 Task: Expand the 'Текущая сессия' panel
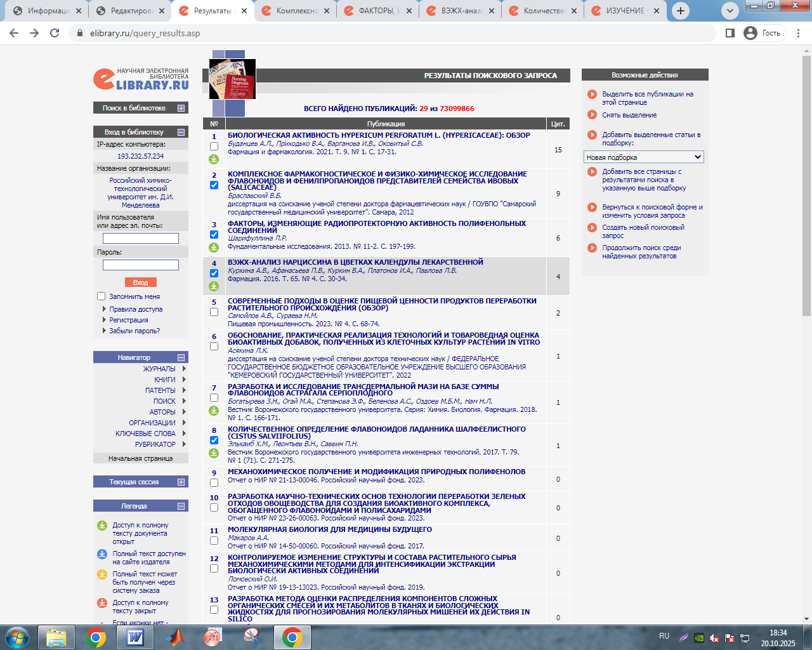[x=181, y=482]
